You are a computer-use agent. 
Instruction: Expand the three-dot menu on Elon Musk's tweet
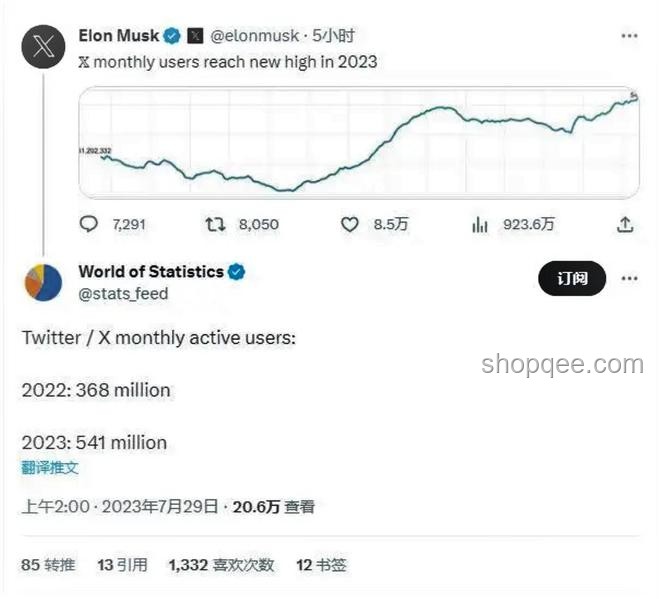(x=629, y=36)
